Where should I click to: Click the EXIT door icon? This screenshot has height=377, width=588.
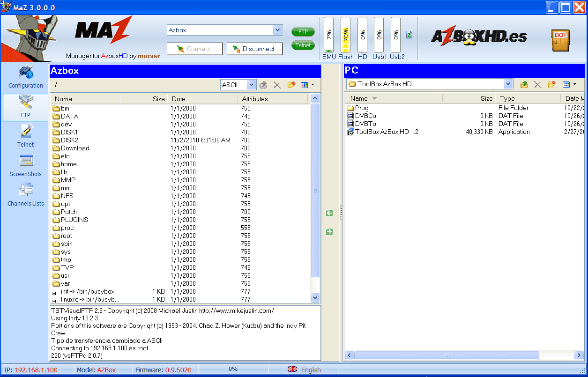point(560,40)
